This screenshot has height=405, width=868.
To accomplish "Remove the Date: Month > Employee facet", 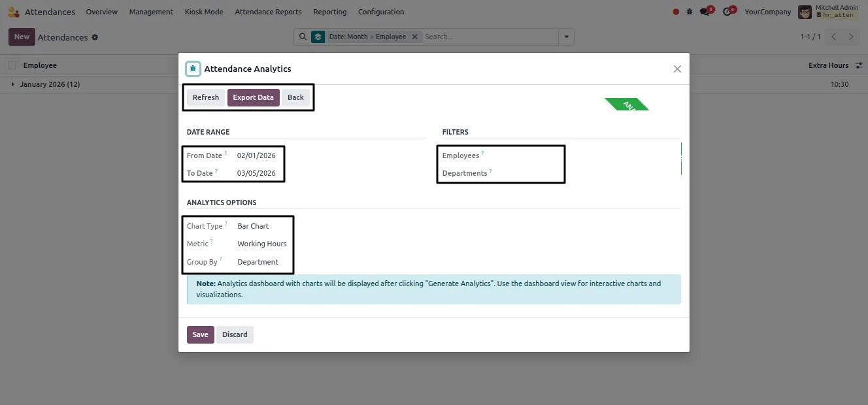I will (x=414, y=37).
